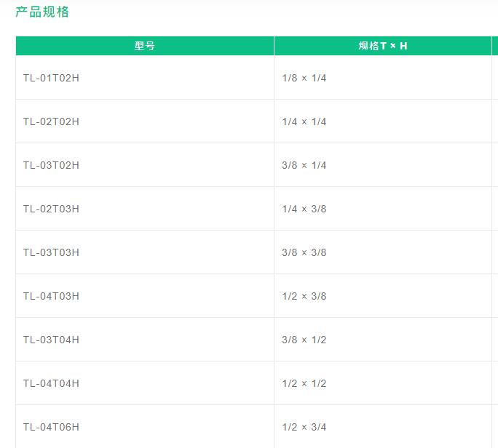The image size is (498, 448).
Task: Click the 1/4 × 3/8 spec cell
Action: [x=383, y=209]
